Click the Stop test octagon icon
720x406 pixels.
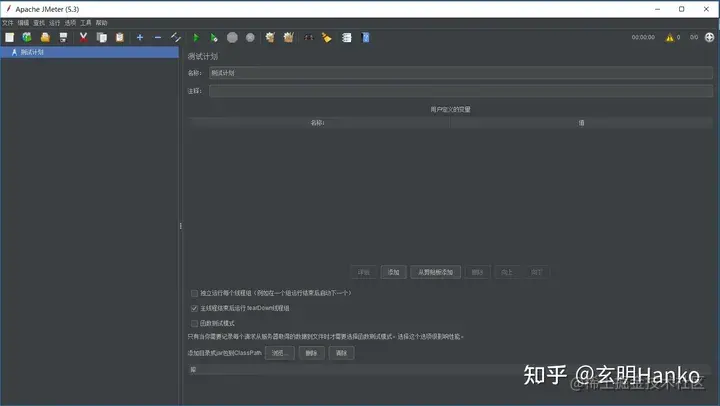[x=232, y=38]
